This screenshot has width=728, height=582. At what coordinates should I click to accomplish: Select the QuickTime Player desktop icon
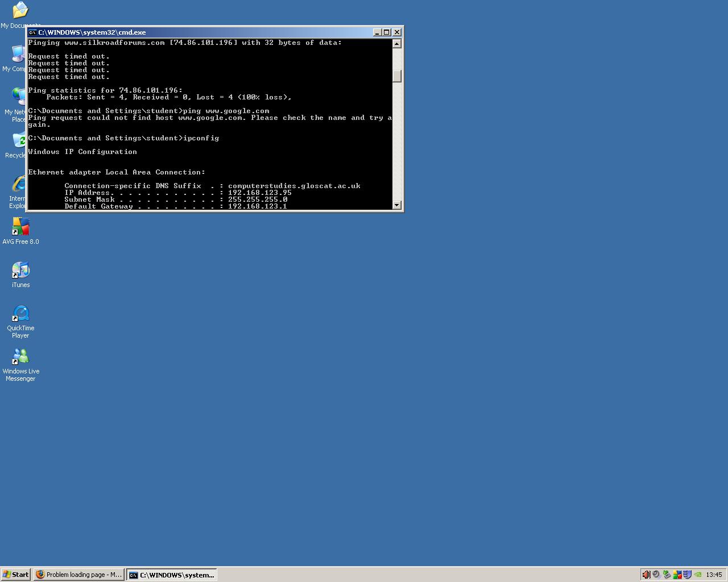click(x=20, y=322)
